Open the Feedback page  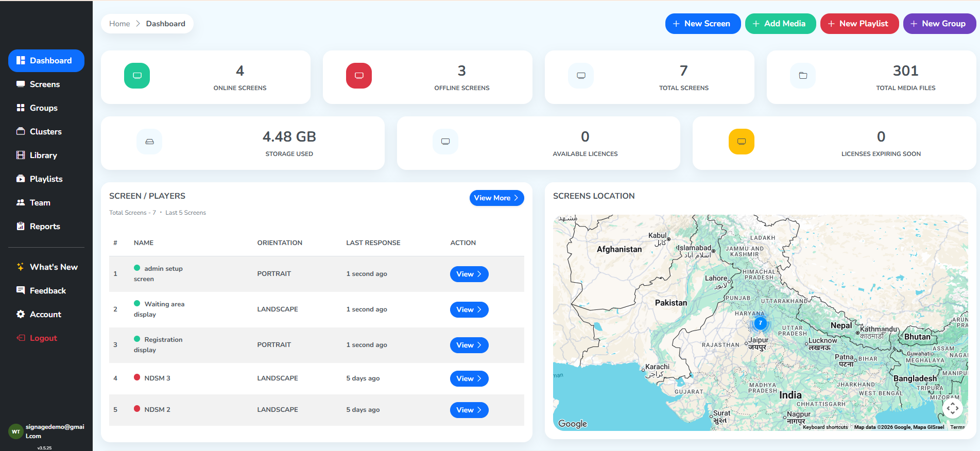[x=46, y=291]
